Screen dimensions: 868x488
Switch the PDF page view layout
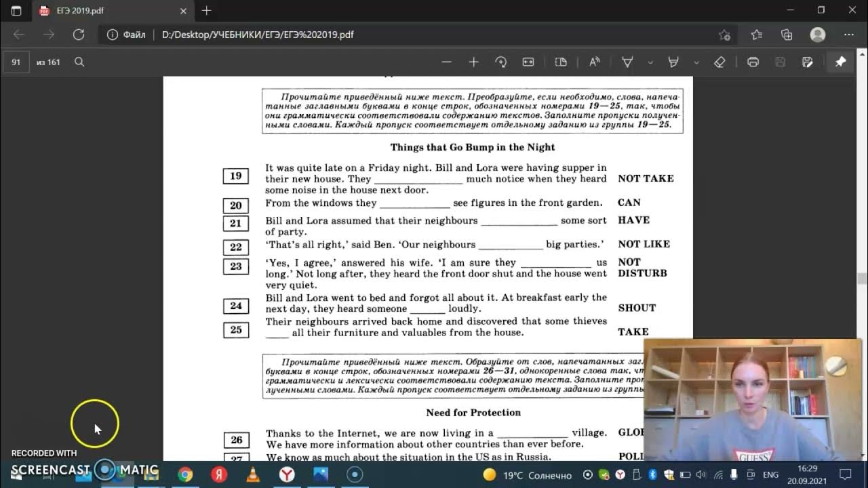[x=561, y=62]
